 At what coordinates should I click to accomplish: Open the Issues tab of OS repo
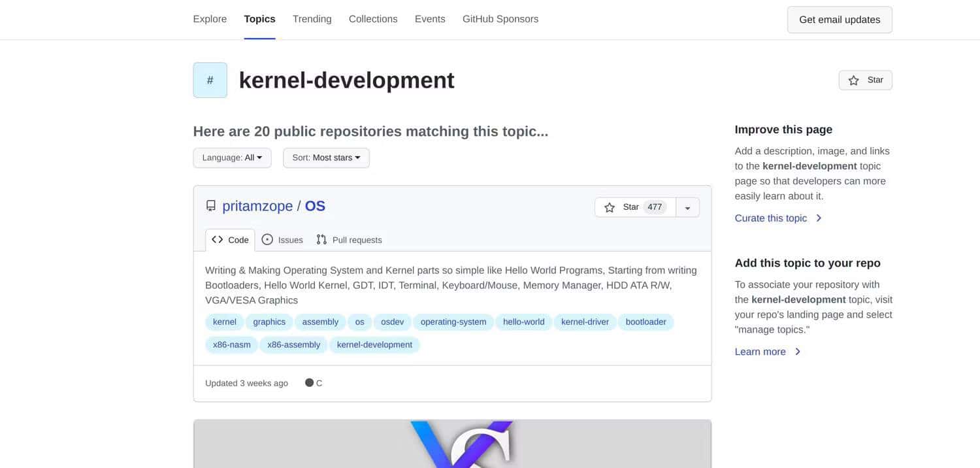[x=282, y=240]
